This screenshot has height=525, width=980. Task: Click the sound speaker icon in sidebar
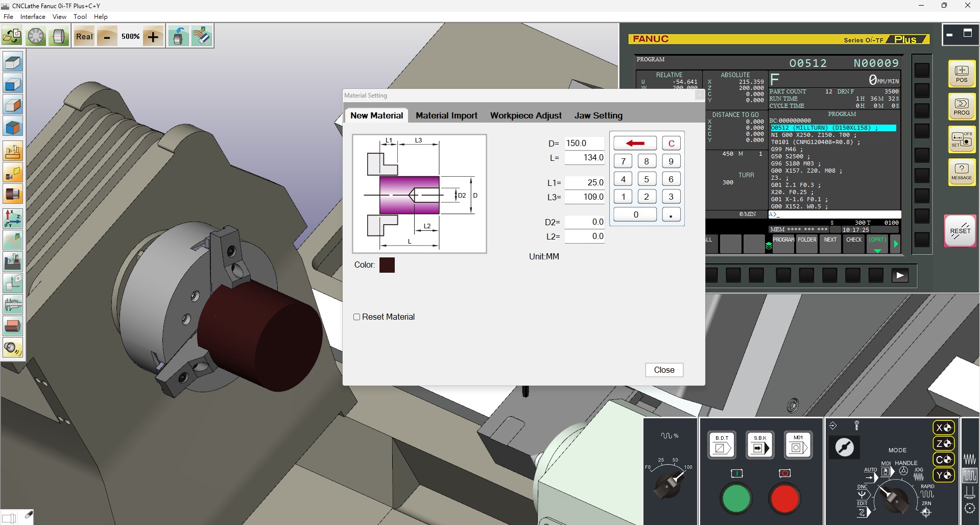[13, 348]
